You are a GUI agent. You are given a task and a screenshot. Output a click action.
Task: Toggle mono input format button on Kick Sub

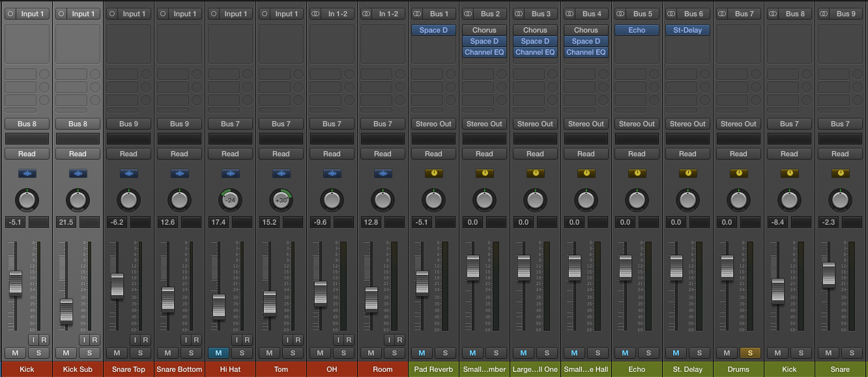click(61, 14)
